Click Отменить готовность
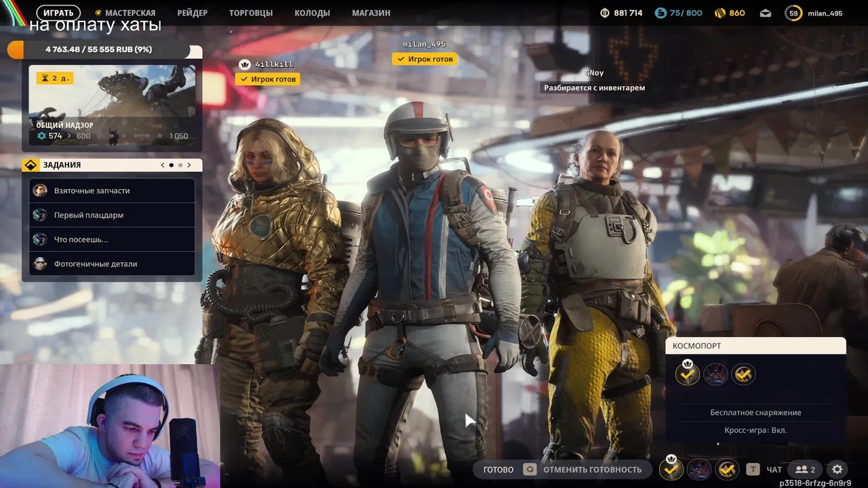Image resolution: width=868 pixels, height=488 pixels. point(592,469)
